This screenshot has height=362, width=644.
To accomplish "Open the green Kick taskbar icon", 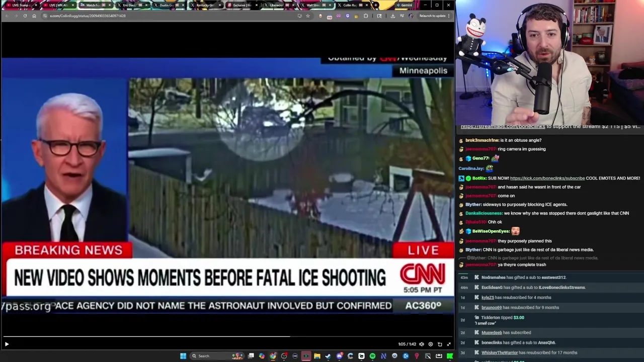I will [450, 356].
